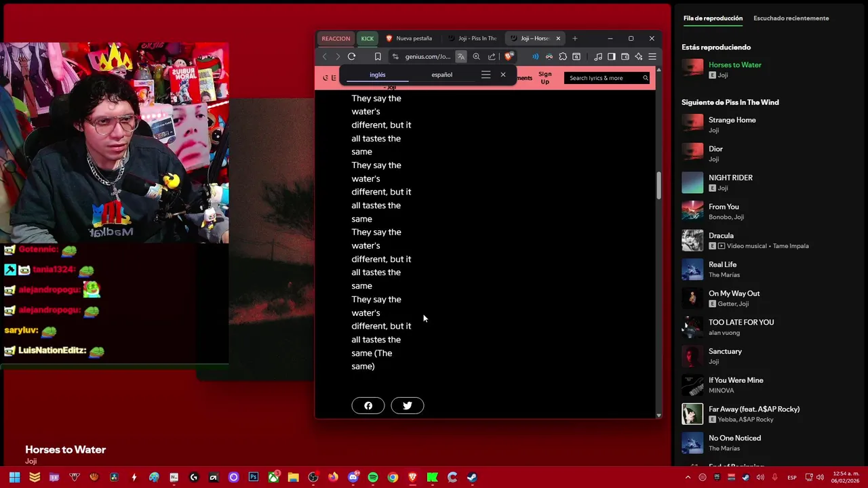Click the translate icon in the address bar
This screenshot has width=868, height=488.
461,56
